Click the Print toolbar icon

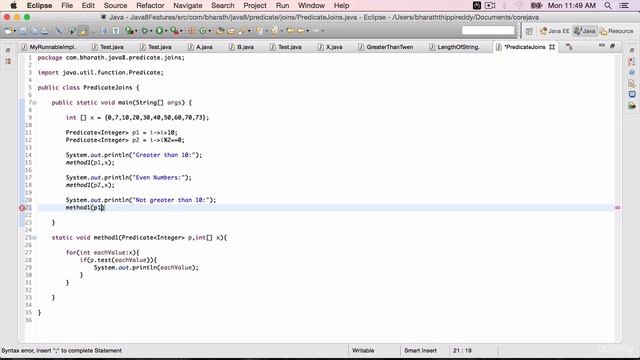44,31
